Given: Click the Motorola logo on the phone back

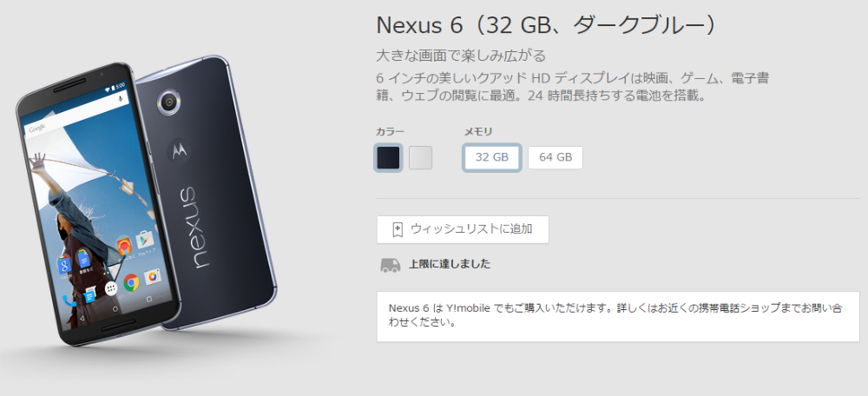Looking at the screenshot, I should coord(179,149).
